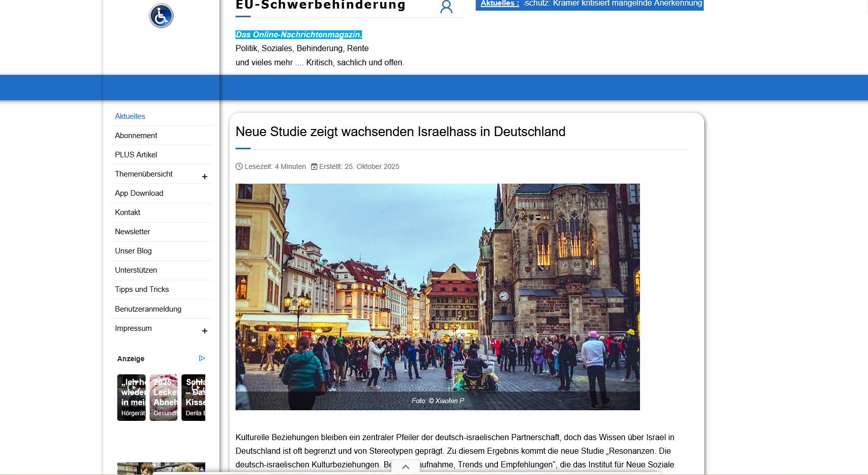The height and width of the screenshot is (475, 868).
Task: Open the accessibility widget via wheelchair icon
Action: pos(161,16)
